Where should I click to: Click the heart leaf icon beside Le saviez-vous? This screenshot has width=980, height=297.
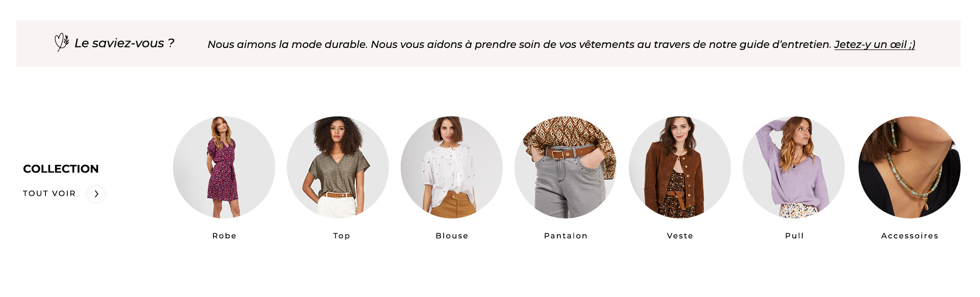coord(62,42)
